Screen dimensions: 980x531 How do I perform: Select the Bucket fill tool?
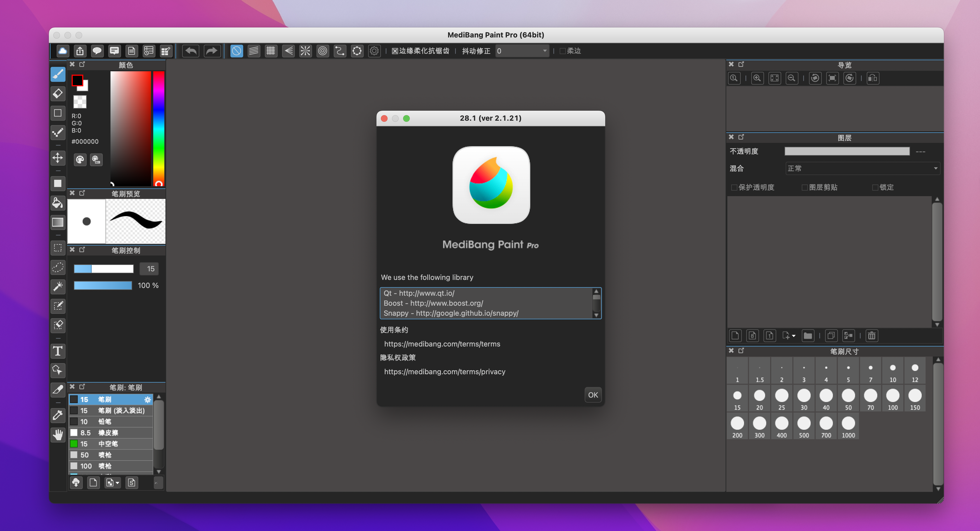58,203
